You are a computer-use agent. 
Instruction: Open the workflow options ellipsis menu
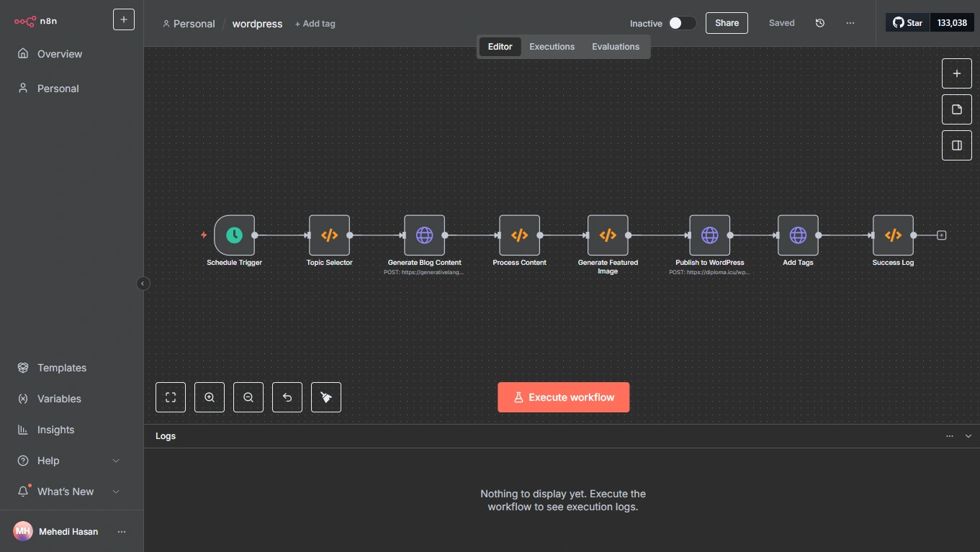coord(850,23)
